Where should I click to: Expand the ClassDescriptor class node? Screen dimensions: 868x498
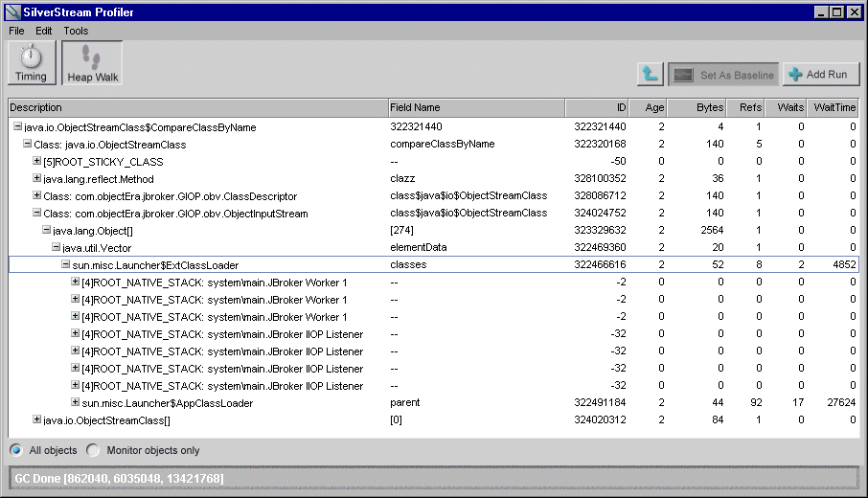tap(36, 195)
